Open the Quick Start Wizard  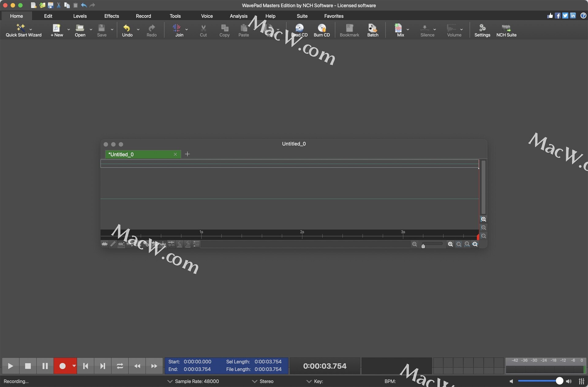click(21, 30)
